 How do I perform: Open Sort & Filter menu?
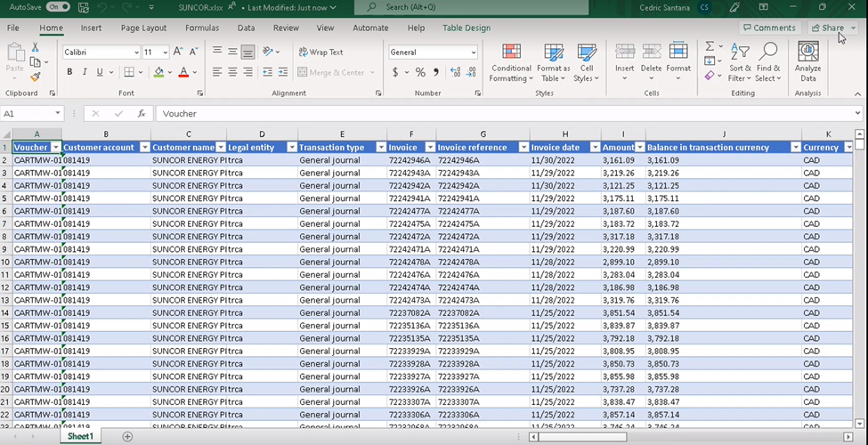coord(740,62)
